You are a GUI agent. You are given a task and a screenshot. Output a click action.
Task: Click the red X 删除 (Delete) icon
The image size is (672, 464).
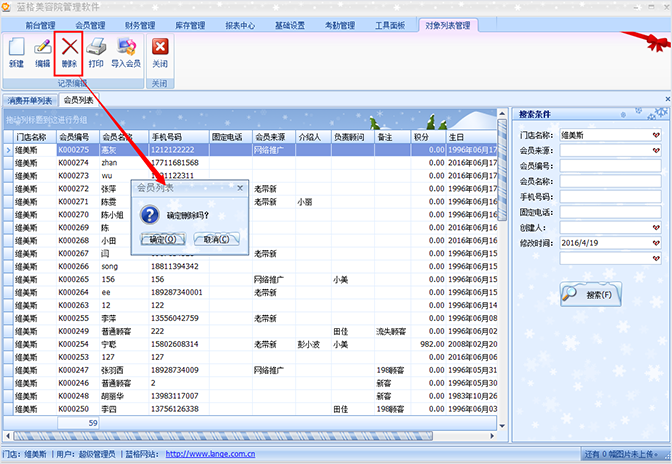69,51
